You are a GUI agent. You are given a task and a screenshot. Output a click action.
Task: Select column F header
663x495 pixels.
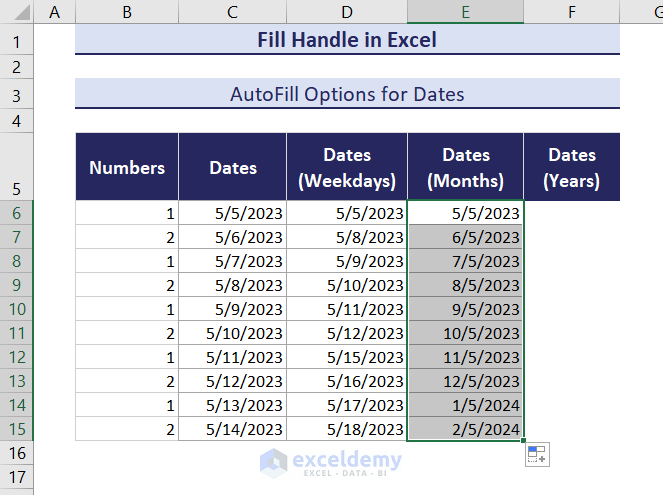(571, 12)
